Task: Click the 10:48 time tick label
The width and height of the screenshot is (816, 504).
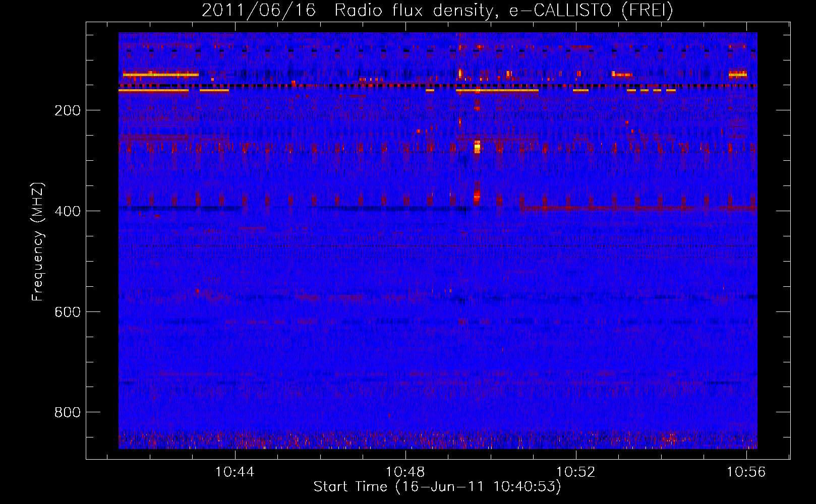Action: [405, 472]
